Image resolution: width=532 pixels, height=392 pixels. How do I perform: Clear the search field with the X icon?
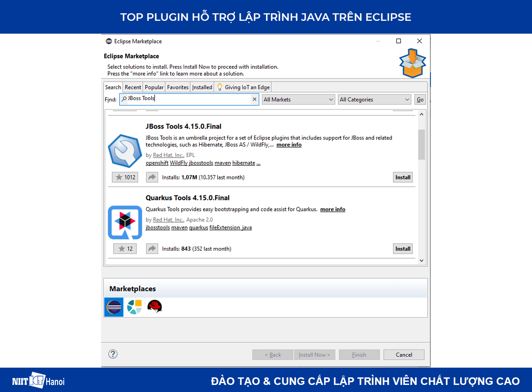[254, 99]
